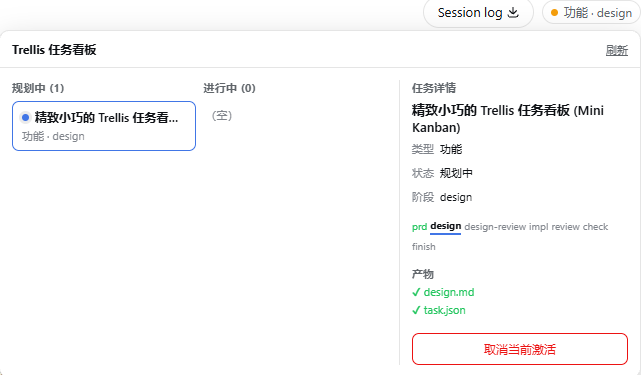Click the 状态 规划中 field value
Image resolution: width=641 pixels, height=375 pixels.
[456, 173]
